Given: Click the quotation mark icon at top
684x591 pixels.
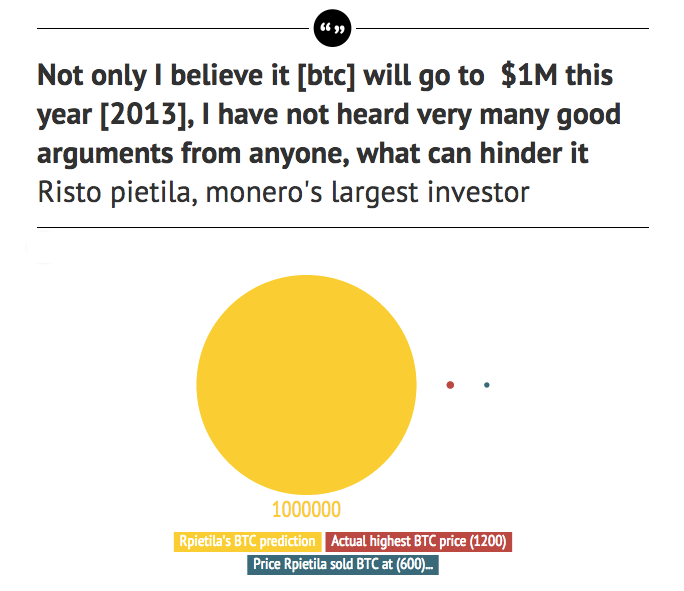Looking at the screenshot, I should (x=332, y=30).
